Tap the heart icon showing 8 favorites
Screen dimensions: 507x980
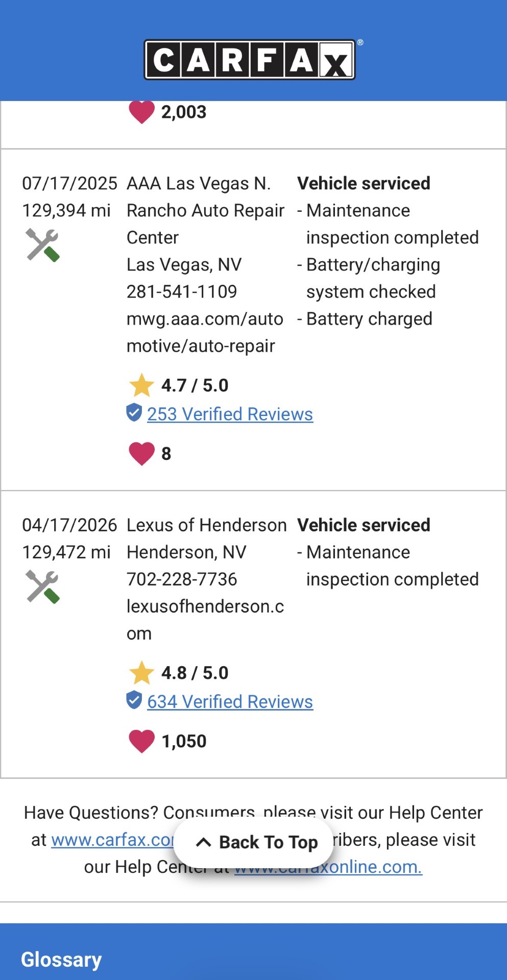(141, 453)
